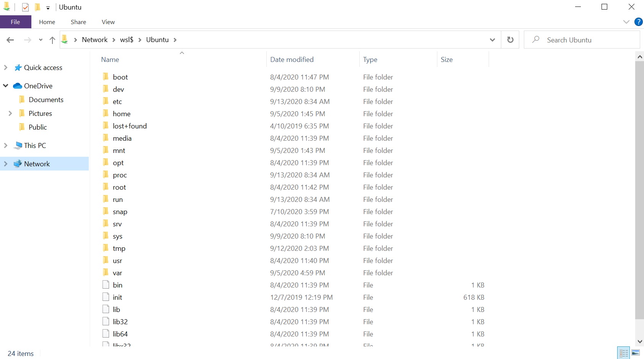The image size is (644, 359).
Task: Select the etc folder icon
Action: 106,101
